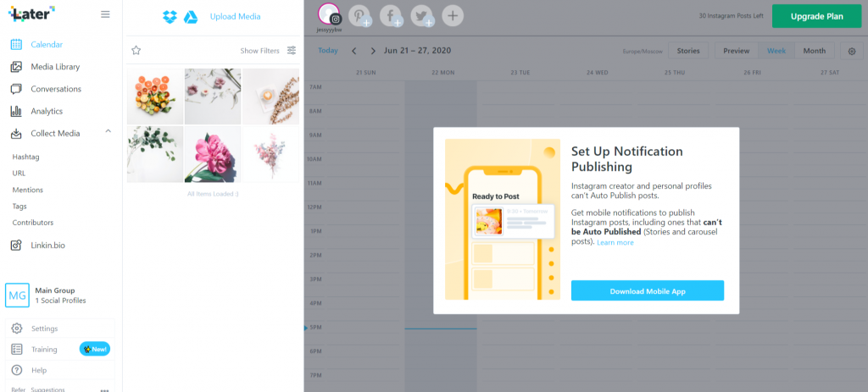Click the 27 SAT column header
This screenshot has height=392, width=868.
(831, 73)
